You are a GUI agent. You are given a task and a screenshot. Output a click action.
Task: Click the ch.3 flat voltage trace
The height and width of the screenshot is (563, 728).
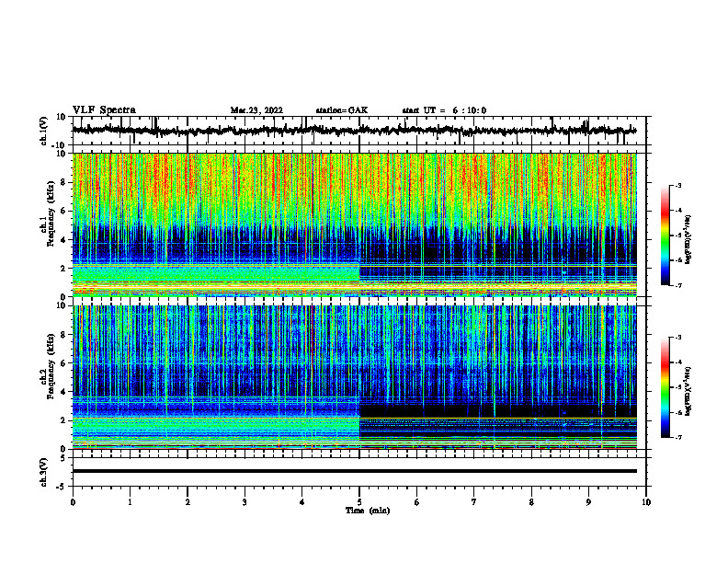click(x=355, y=471)
